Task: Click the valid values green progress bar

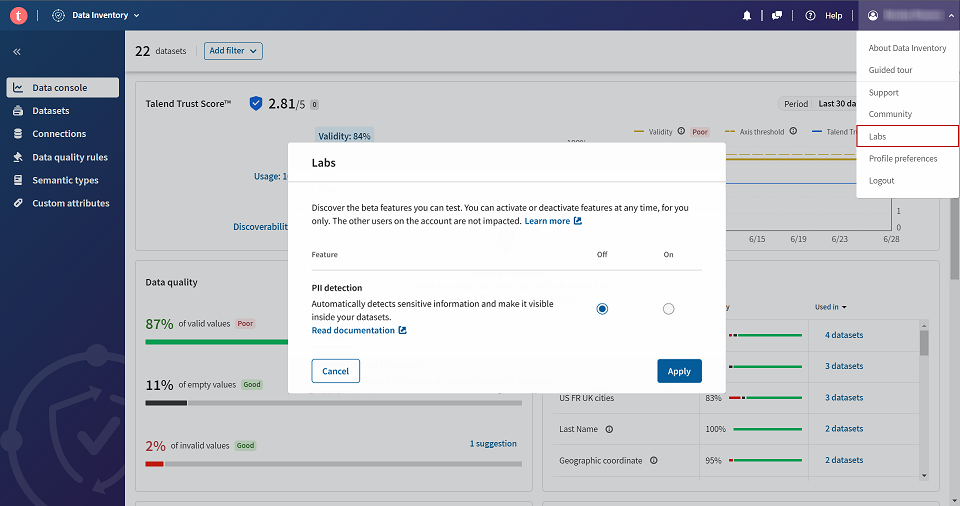Action: (217, 342)
